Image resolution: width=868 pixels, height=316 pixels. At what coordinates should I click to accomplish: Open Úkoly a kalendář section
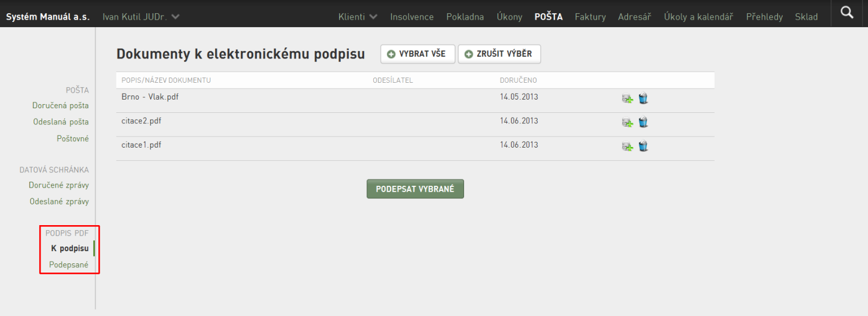698,17
